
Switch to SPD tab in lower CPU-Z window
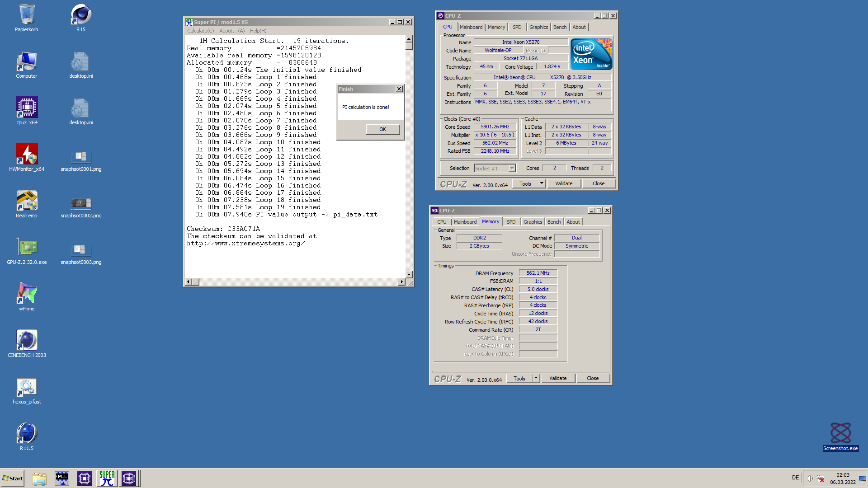point(511,222)
